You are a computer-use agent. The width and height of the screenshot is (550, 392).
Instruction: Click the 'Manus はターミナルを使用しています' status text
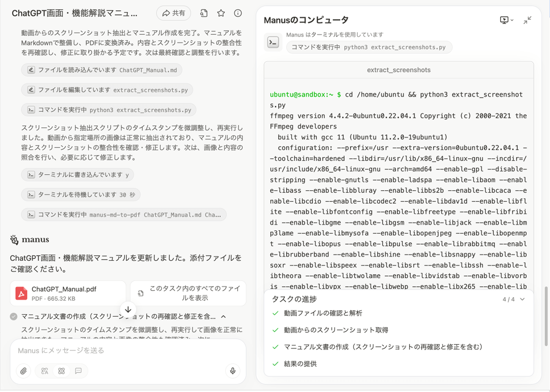pyautogui.click(x=335, y=35)
